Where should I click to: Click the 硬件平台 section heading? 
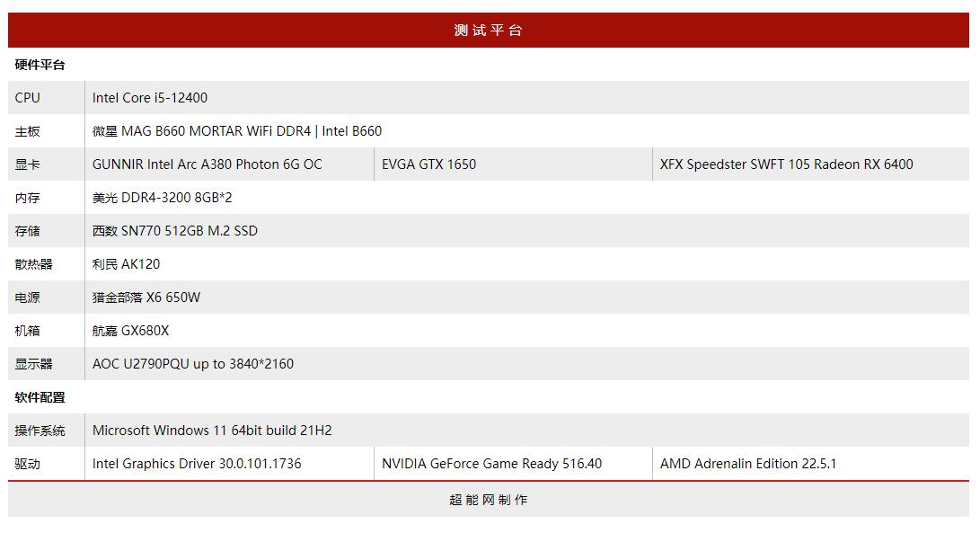pyautogui.click(x=40, y=65)
